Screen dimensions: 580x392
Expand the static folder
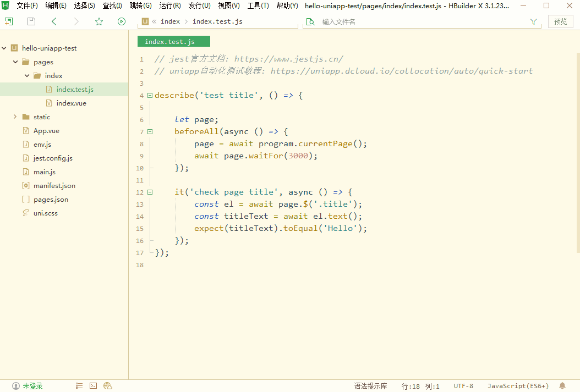click(x=15, y=117)
